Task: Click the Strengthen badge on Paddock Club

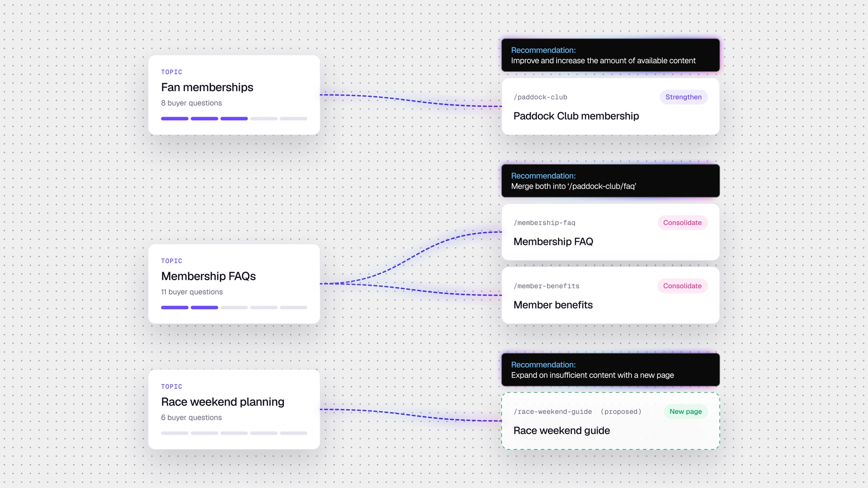Action: tap(684, 97)
